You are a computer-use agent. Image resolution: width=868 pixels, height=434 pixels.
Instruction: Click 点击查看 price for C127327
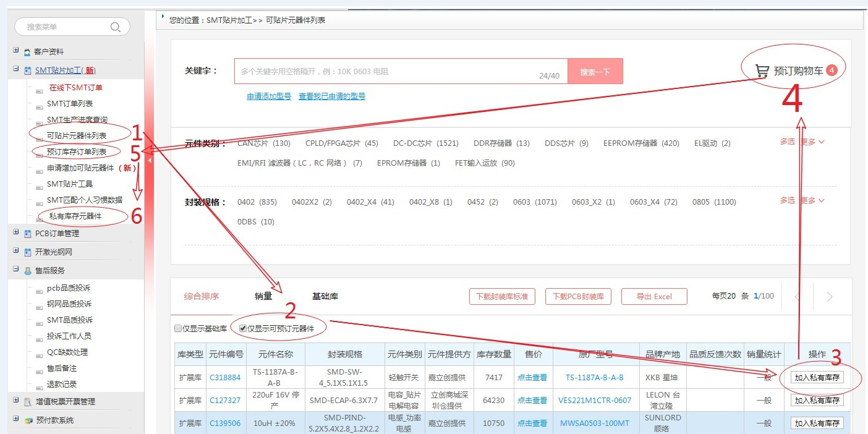(532, 401)
